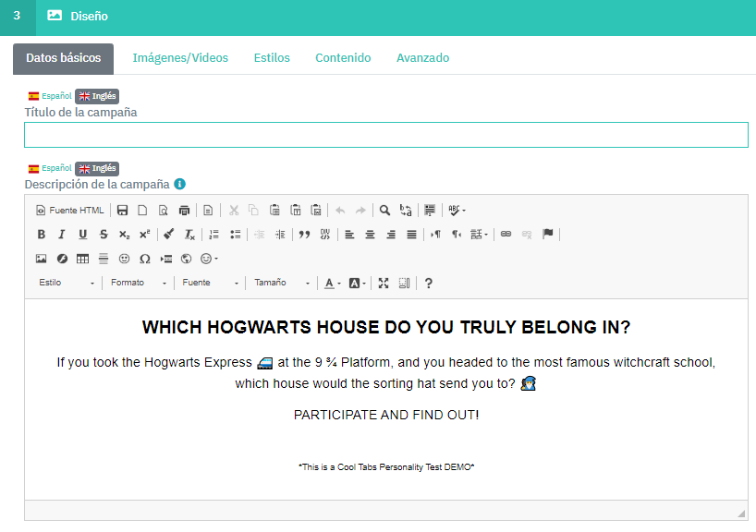The image size is (756, 532).
Task: Click the Insert Image icon
Action: (41, 259)
